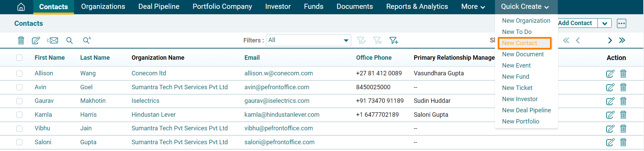The height and width of the screenshot is (151, 644).
Task: Click the add new filter funnel icon
Action: (393, 40)
